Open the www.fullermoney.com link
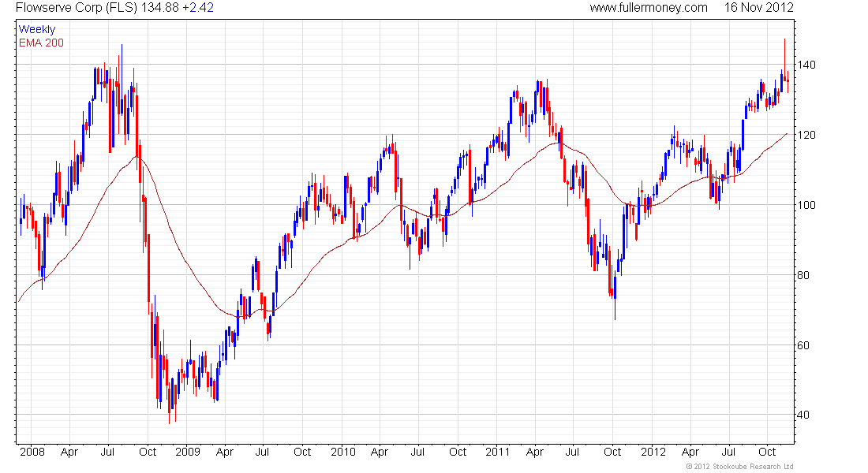This screenshot has width=868, height=473. [648, 8]
